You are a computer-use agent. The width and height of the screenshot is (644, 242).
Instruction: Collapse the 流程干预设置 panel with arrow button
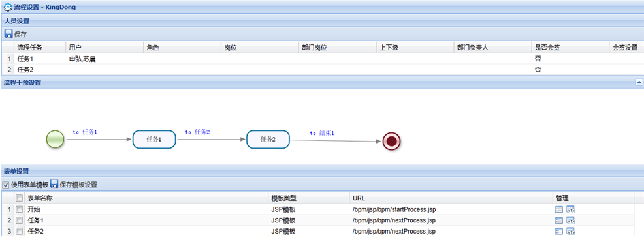639,82
